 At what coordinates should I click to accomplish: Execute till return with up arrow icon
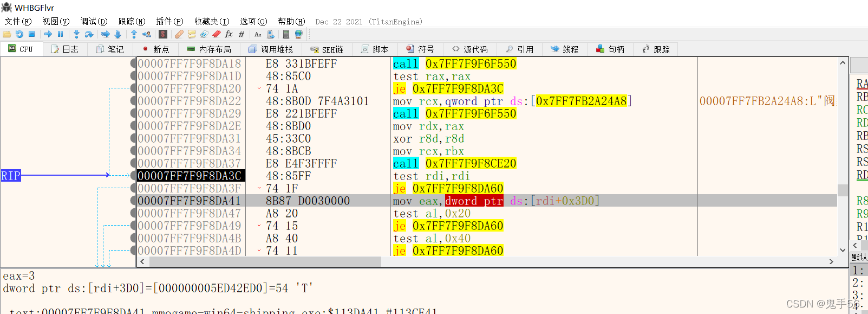pos(134,34)
